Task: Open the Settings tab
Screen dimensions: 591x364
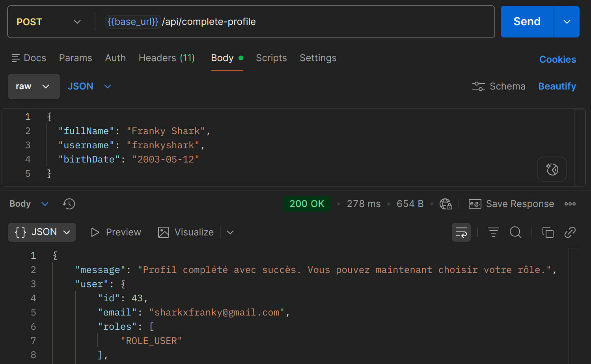Action: tap(318, 58)
